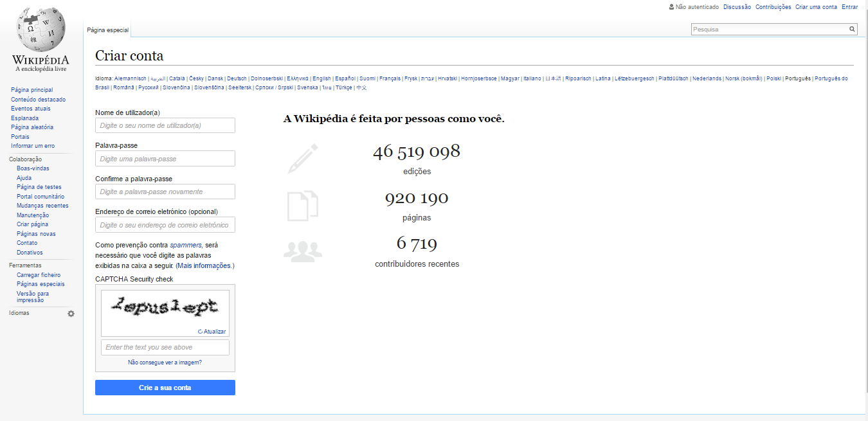The height and width of the screenshot is (421, 868).
Task: Click the CAPTCHA refresh Atualizar icon
Action: [x=201, y=332]
